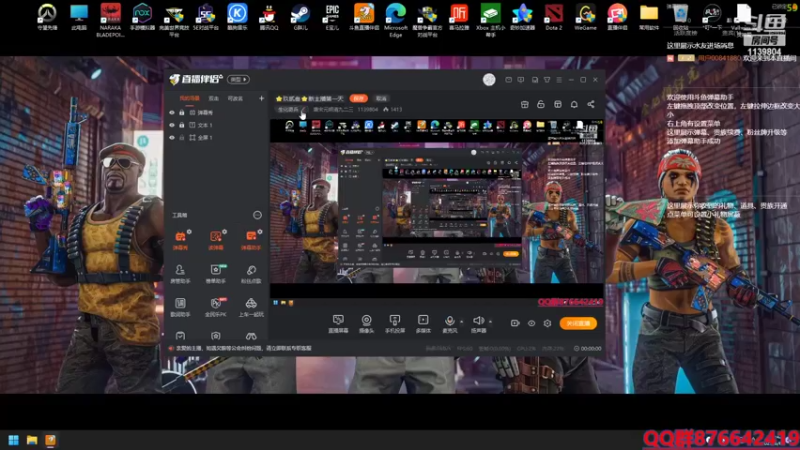This screenshot has width=800, height=450.
Task: Open the 粉丝点歌 microphone tool
Action: coord(251,273)
